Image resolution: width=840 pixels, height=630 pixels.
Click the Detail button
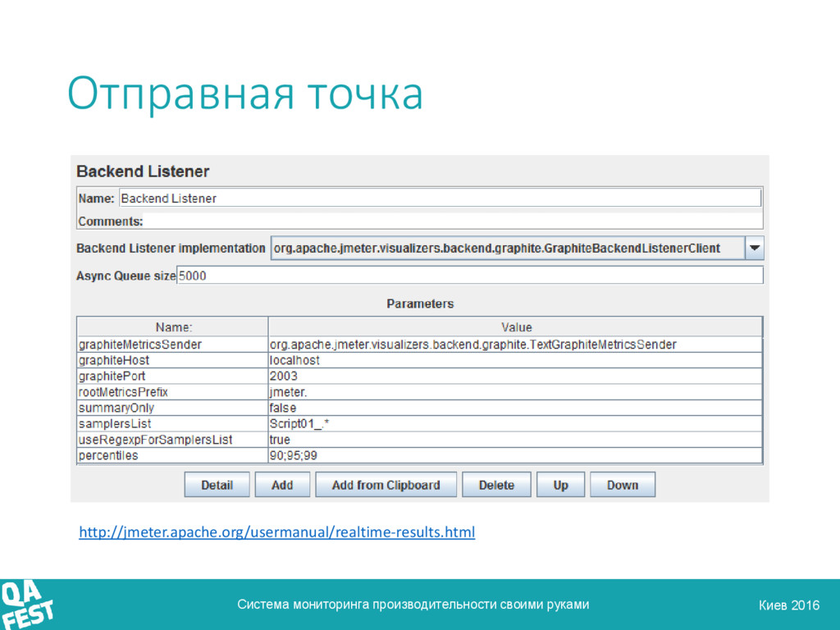point(217,485)
